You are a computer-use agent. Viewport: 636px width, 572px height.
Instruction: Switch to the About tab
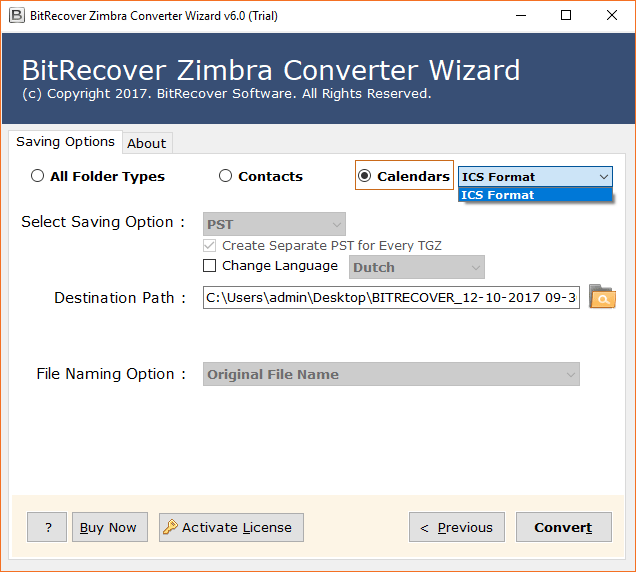[x=147, y=143]
